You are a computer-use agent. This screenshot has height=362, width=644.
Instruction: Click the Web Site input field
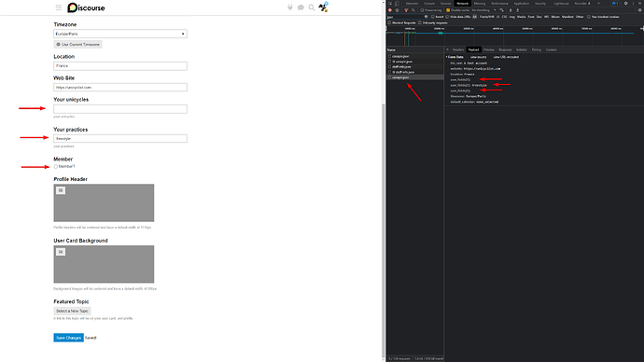(120, 87)
